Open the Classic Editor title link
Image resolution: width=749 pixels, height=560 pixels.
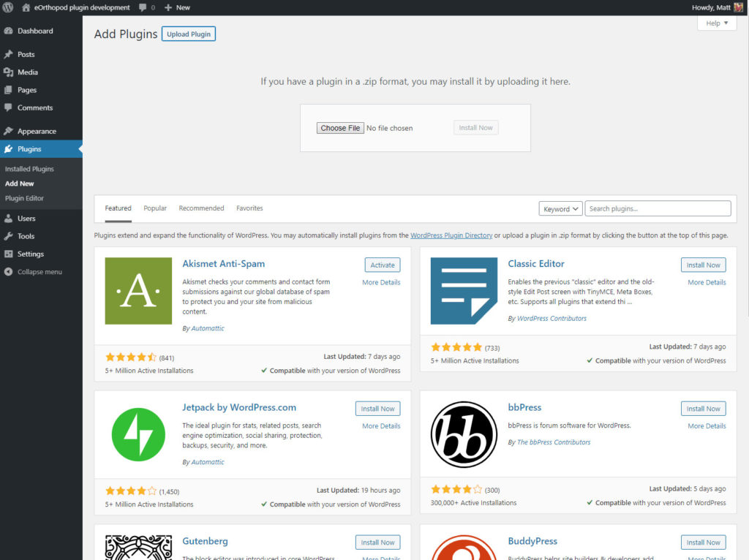536,263
